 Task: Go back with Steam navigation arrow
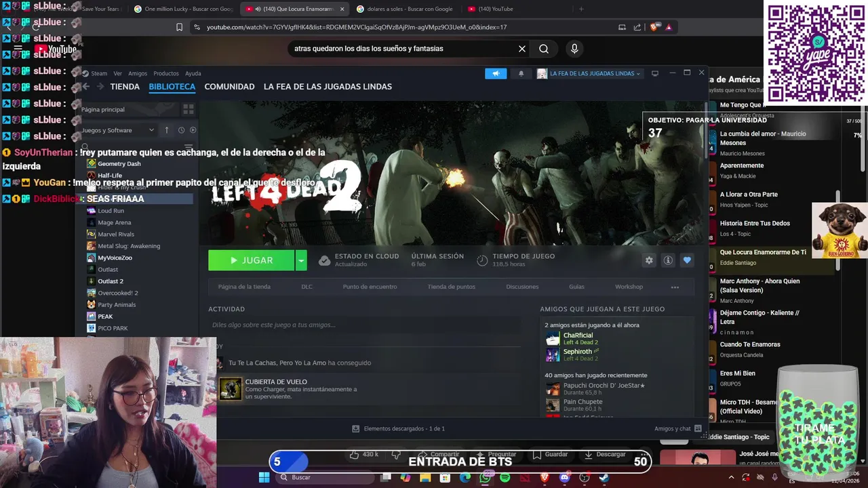tap(86, 87)
